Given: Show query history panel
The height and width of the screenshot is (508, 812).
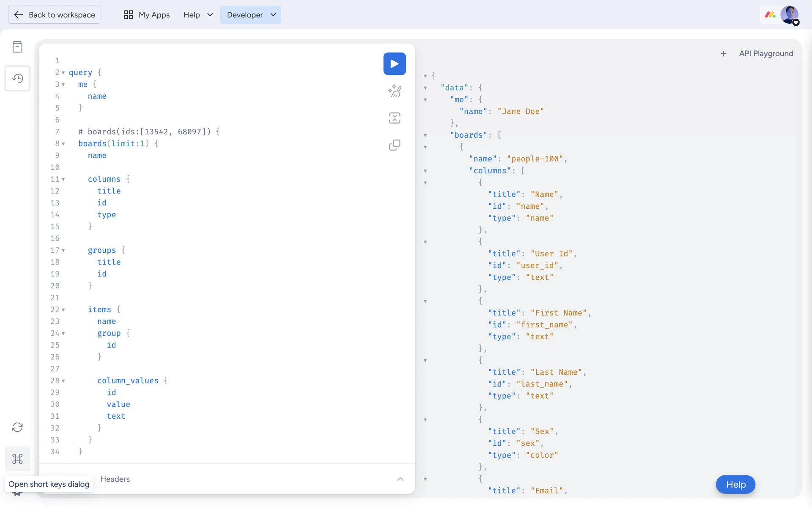Looking at the screenshot, I should [x=17, y=78].
